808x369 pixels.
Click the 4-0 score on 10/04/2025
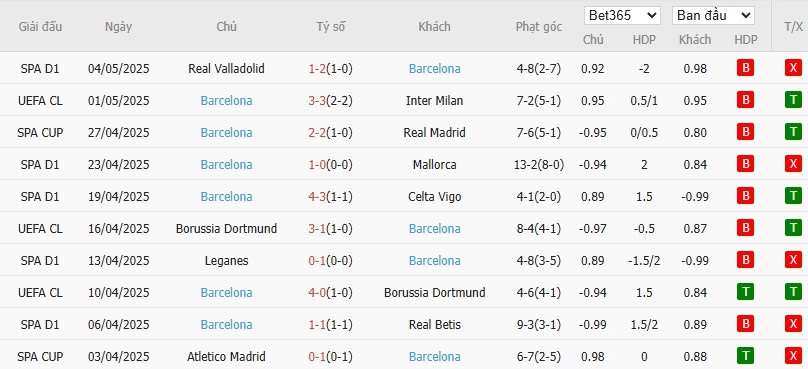317,293
